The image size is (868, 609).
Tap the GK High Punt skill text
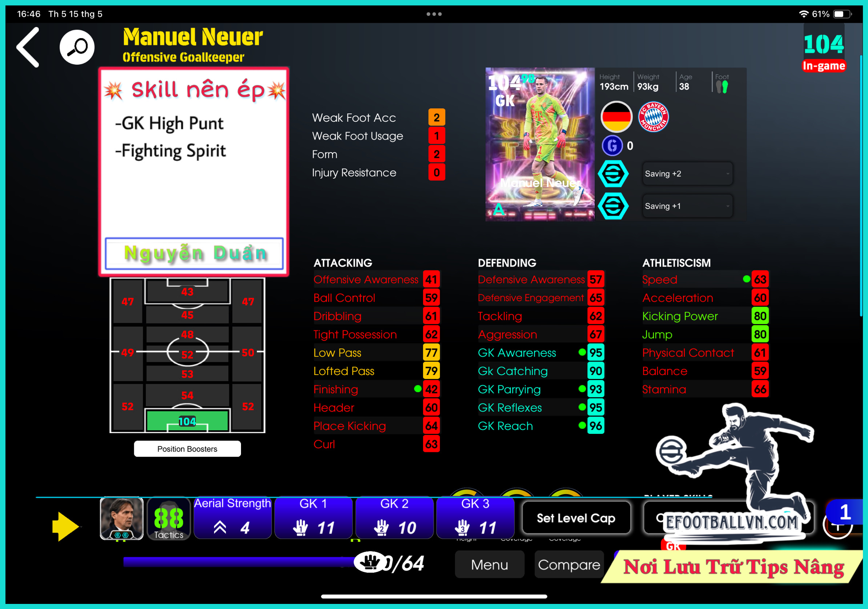tap(169, 123)
